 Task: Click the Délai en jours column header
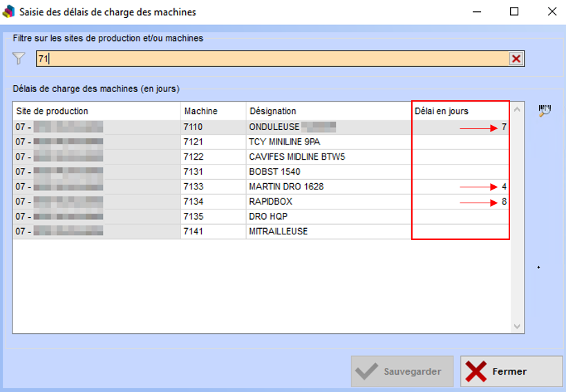pyautogui.click(x=460, y=111)
